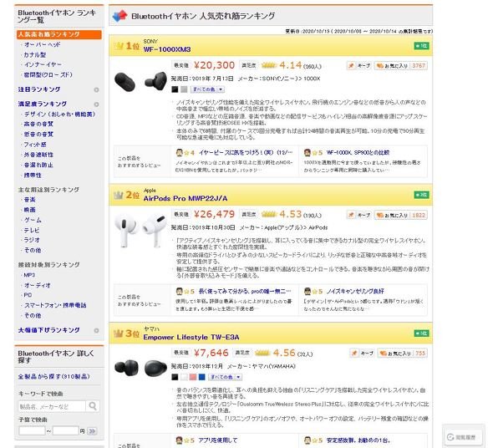The height and width of the screenshot is (448, 493).
Task: Open 密閉型(クローズド) ranking in sidebar
Action: (x=48, y=75)
